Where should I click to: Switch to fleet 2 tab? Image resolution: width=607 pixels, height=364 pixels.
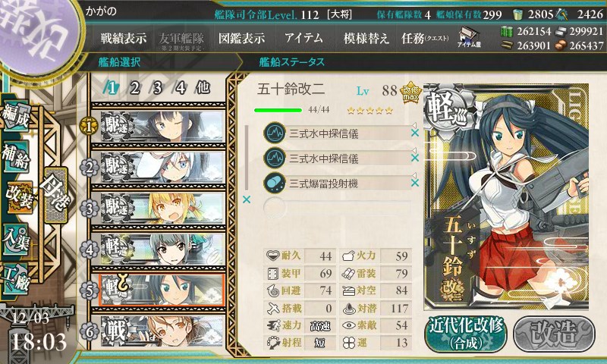pyautogui.click(x=134, y=88)
